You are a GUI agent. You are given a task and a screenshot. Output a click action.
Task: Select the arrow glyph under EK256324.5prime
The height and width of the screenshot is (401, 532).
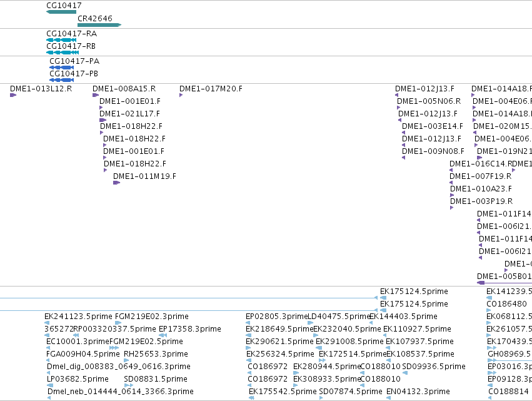249,360
